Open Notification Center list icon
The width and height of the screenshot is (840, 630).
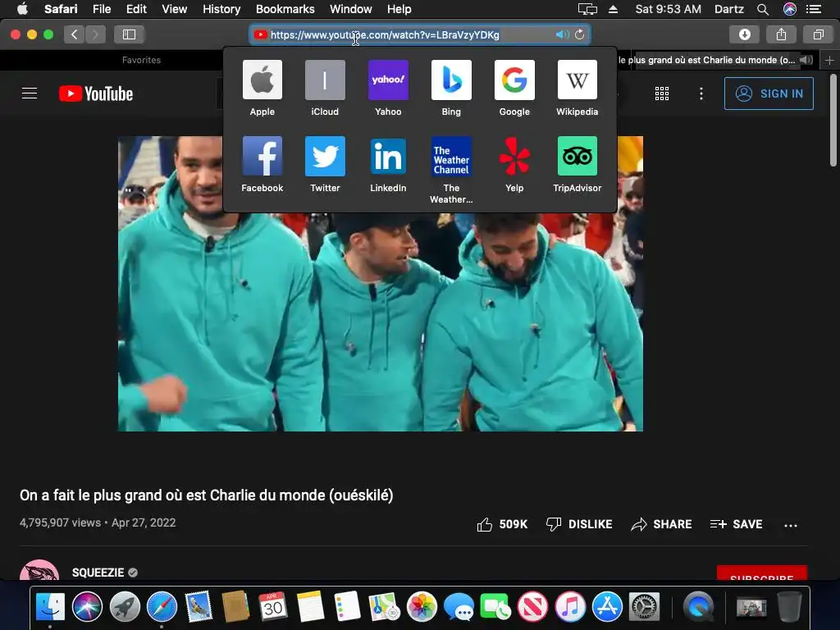click(814, 9)
